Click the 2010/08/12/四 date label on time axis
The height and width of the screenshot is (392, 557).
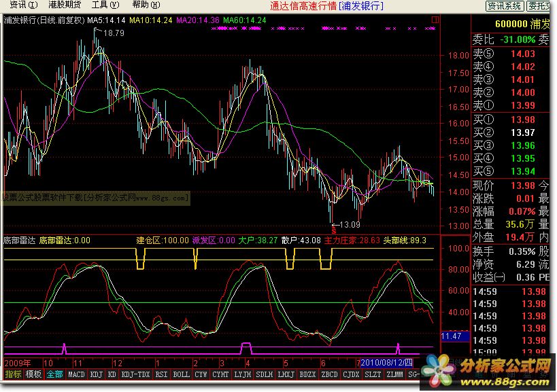click(387, 363)
